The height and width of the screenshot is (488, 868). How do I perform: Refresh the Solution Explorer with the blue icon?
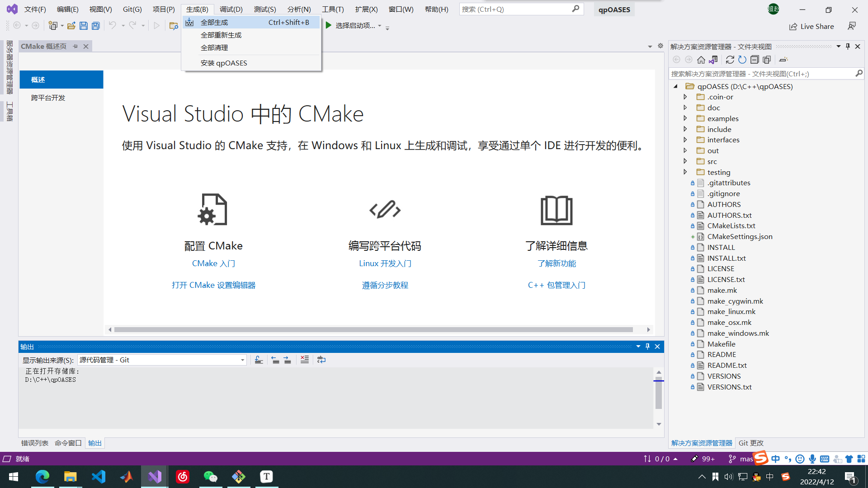pyautogui.click(x=742, y=60)
